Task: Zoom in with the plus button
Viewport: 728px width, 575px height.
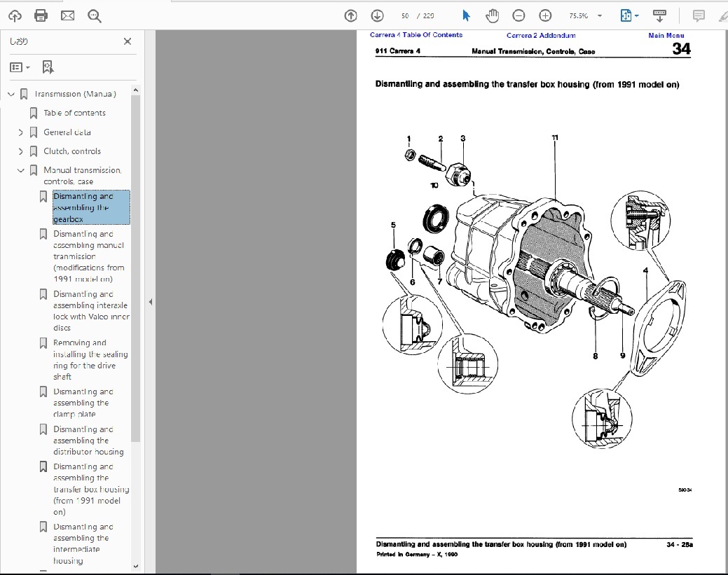Action: pyautogui.click(x=545, y=16)
